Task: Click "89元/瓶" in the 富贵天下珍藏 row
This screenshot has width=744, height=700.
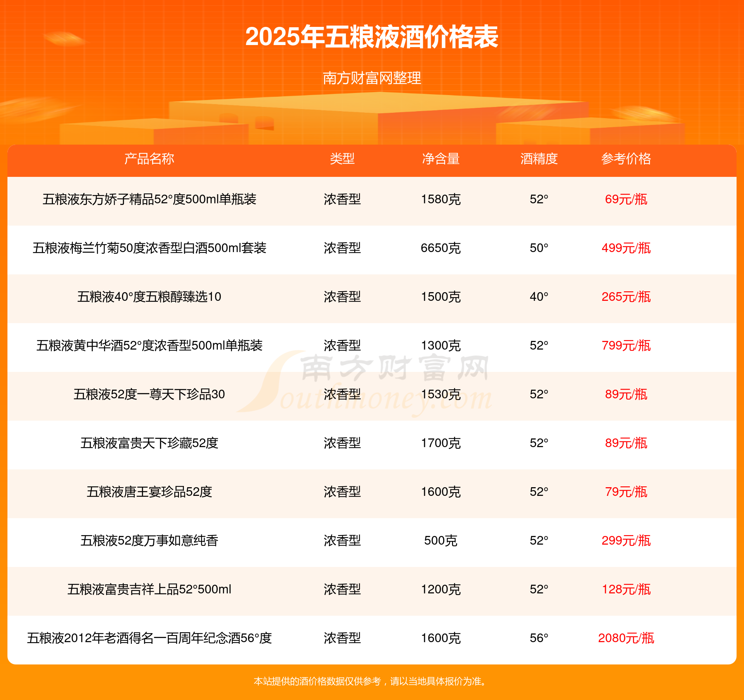Action: click(626, 443)
